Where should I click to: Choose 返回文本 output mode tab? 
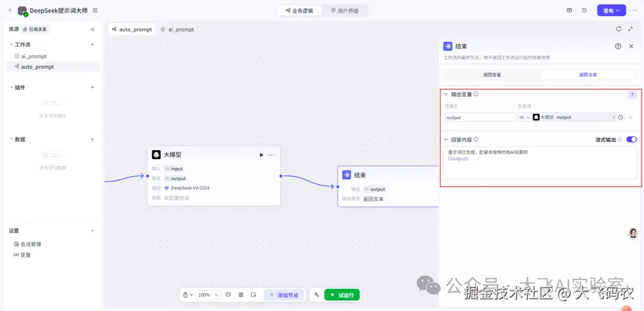point(588,74)
